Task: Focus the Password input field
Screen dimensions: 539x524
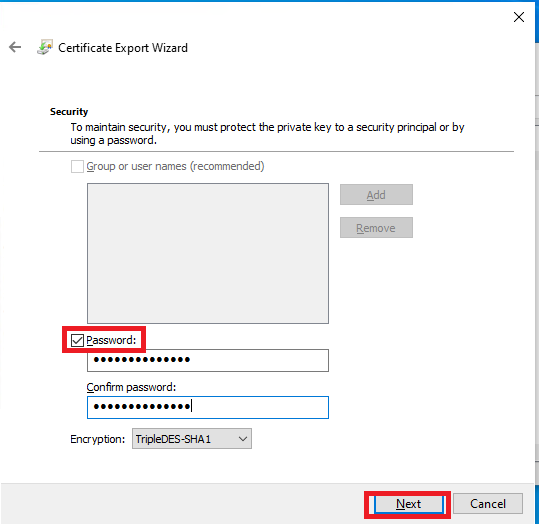Action: point(208,361)
